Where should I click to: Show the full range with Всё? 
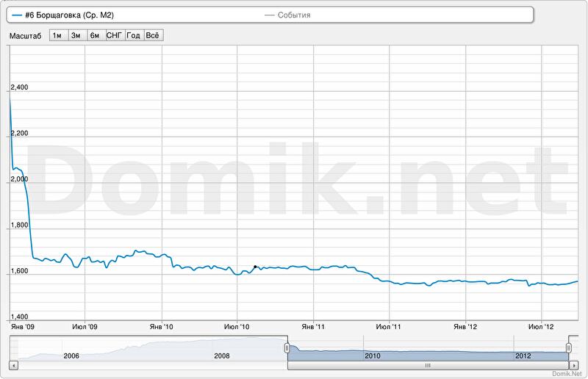153,35
